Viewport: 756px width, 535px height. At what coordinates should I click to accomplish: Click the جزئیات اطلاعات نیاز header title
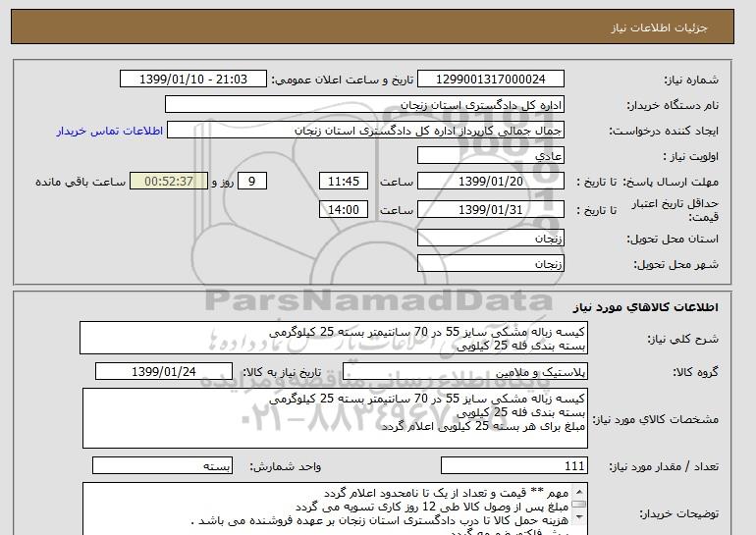[x=659, y=27]
